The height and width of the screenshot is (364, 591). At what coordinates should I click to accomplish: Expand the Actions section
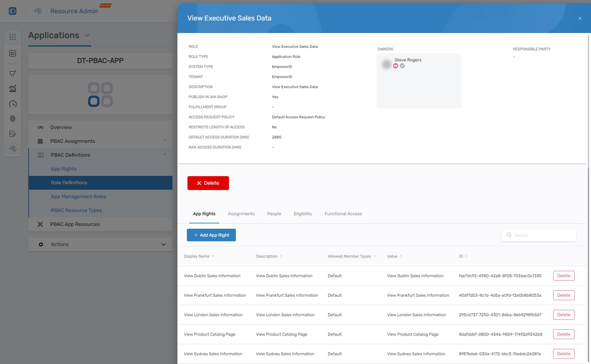tap(163, 244)
